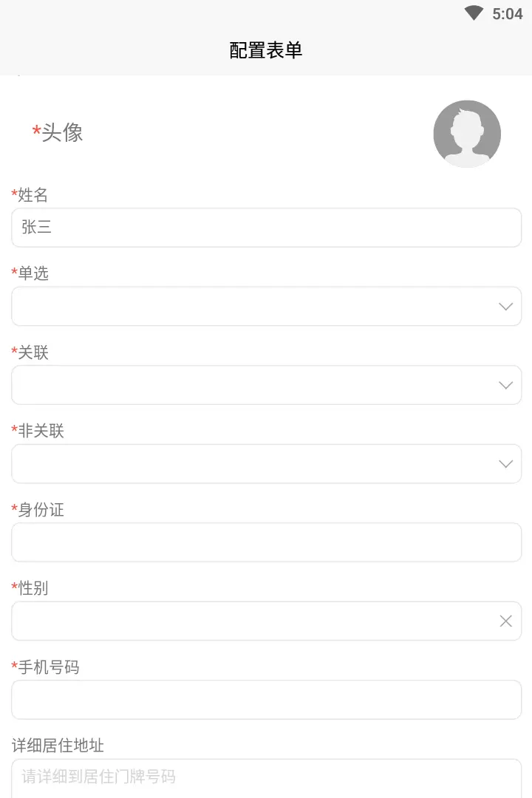Open the 非关联 selection box
This screenshot has width=532, height=798.
[251, 464]
